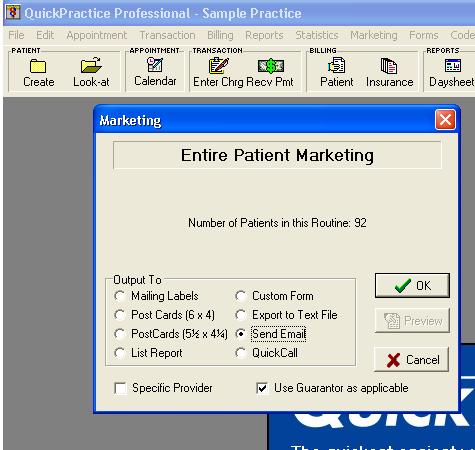
Task: Click the Create patient folder icon
Action: 38,66
